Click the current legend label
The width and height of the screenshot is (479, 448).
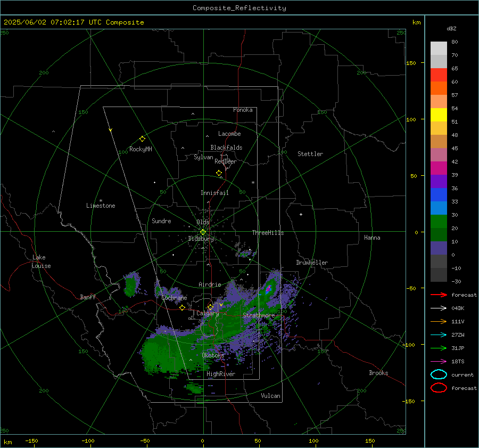click(463, 374)
